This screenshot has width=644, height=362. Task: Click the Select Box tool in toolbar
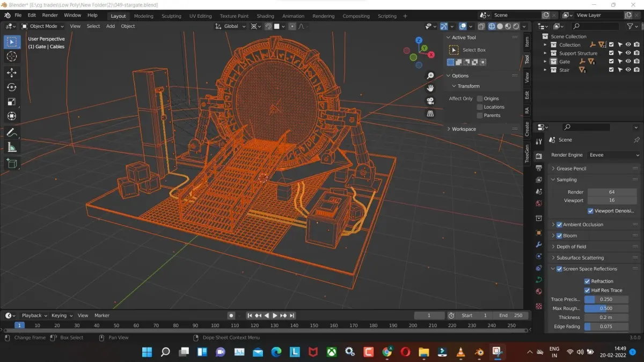pyautogui.click(x=11, y=42)
